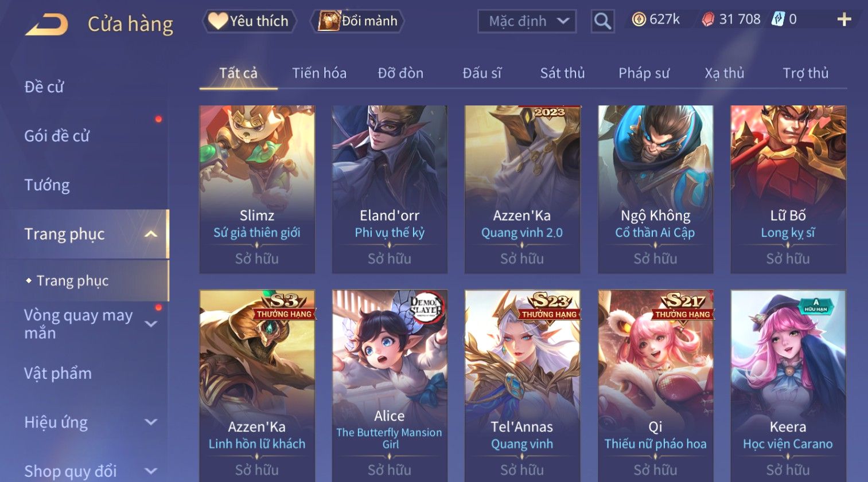Collapse the Trang phục sidebar section
The image size is (868, 482).
click(x=151, y=234)
